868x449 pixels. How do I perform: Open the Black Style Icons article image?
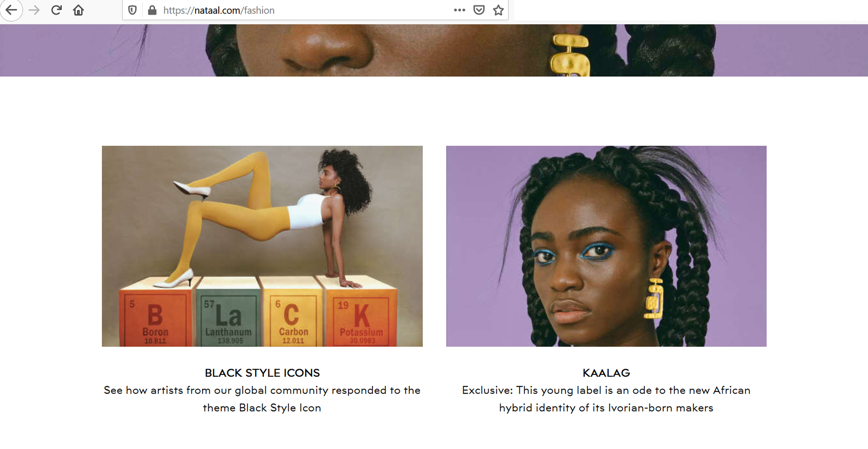[x=262, y=246]
